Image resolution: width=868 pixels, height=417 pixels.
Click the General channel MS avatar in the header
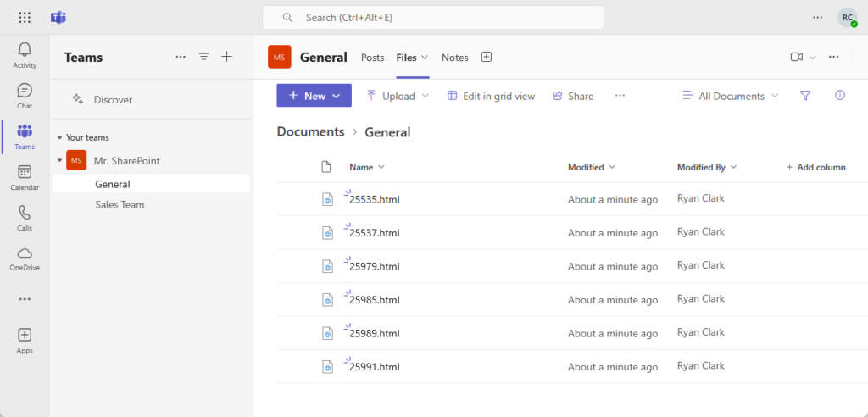[280, 57]
